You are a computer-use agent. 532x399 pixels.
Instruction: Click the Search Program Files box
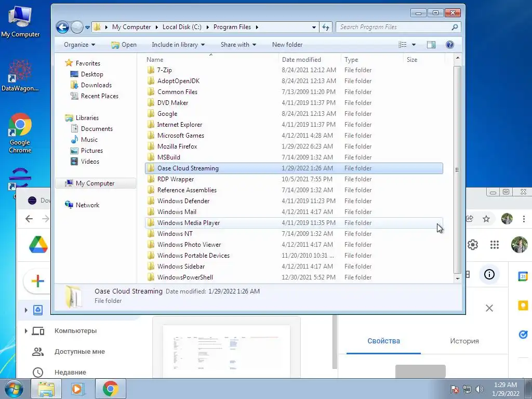pos(398,27)
